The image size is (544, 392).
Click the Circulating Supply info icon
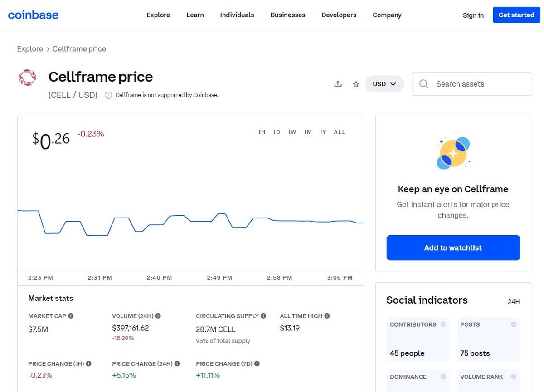[x=263, y=316]
